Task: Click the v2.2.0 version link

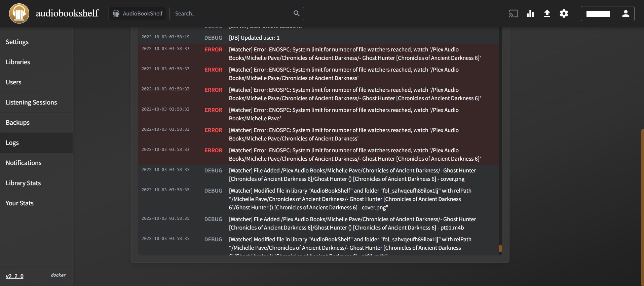Action: click(14, 276)
